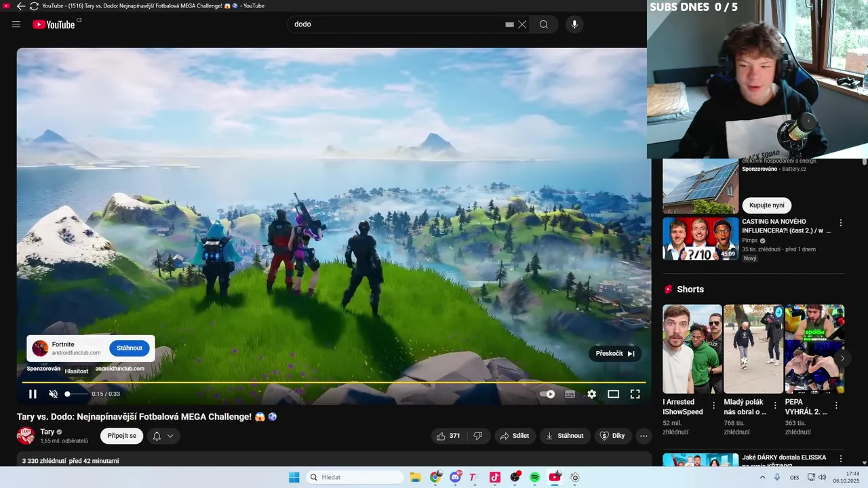Click the taskbar Hledat search box

pos(355,477)
